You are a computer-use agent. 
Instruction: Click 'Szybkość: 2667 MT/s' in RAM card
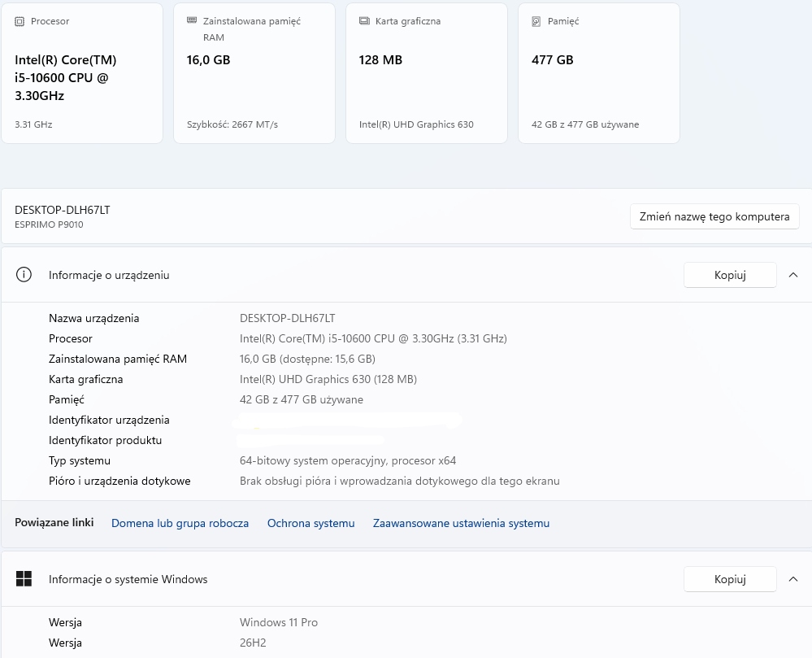[x=232, y=124]
